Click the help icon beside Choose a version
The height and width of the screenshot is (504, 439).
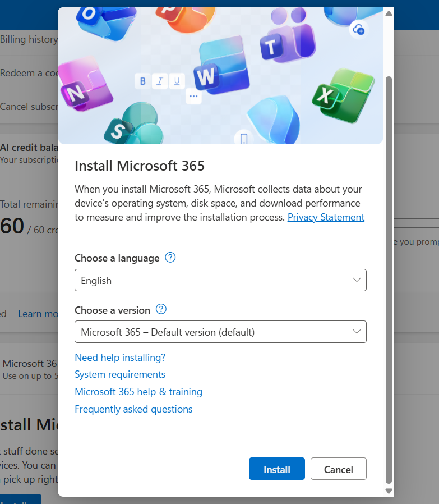(x=161, y=309)
